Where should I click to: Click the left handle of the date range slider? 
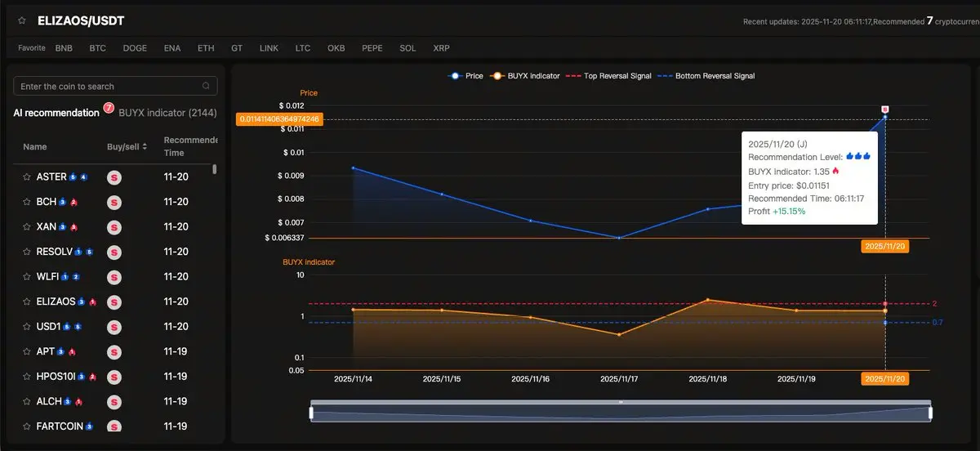pyautogui.click(x=311, y=413)
